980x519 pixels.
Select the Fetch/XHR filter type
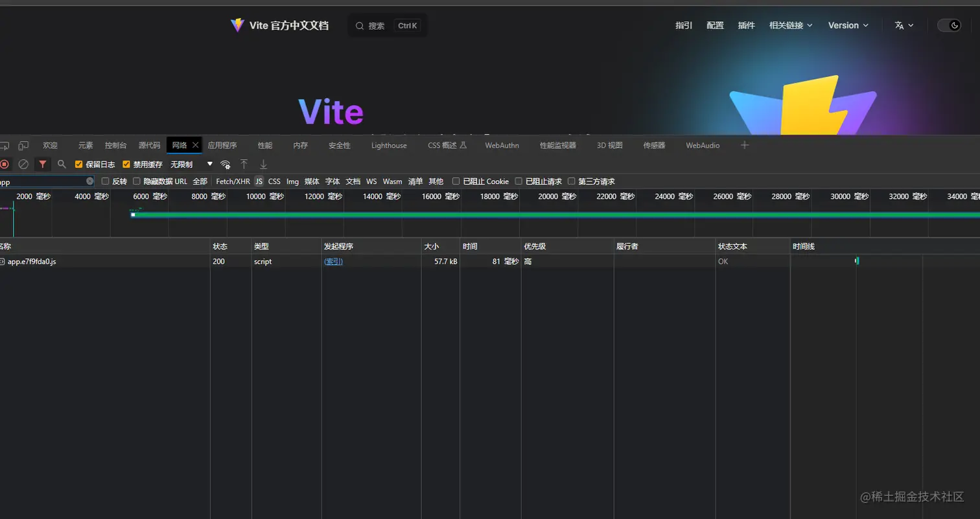pyautogui.click(x=233, y=181)
